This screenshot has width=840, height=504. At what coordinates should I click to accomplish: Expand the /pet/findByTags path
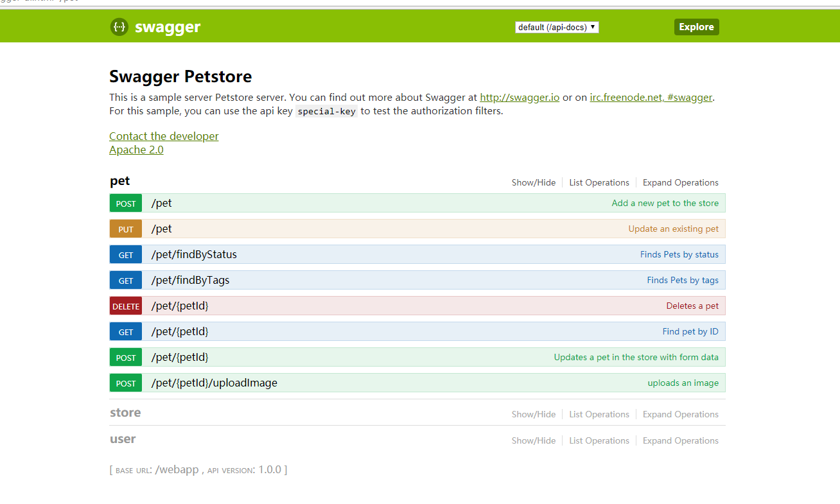tap(190, 280)
